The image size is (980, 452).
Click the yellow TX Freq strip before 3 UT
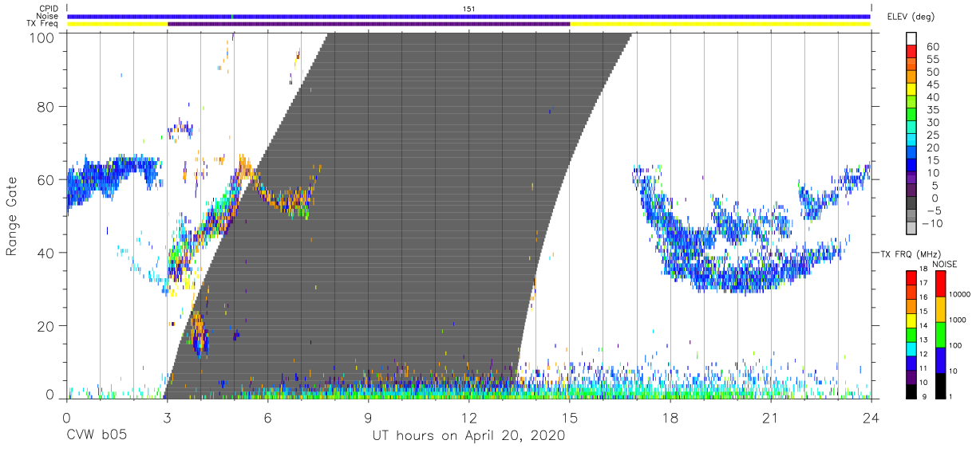click(x=117, y=24)
